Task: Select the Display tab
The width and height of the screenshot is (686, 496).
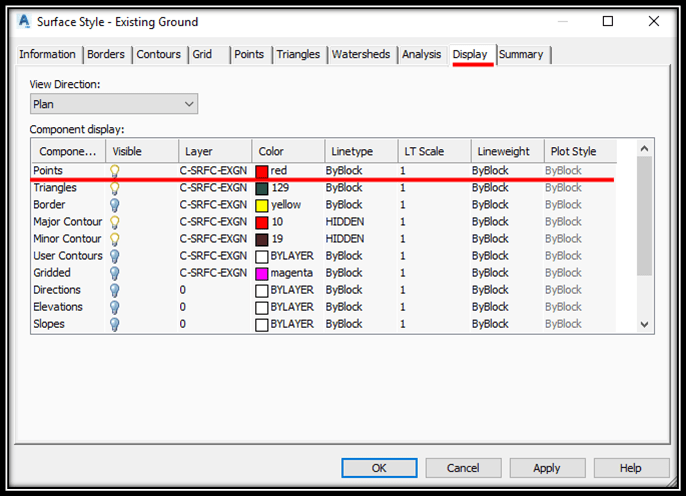Action: (470, 54)
